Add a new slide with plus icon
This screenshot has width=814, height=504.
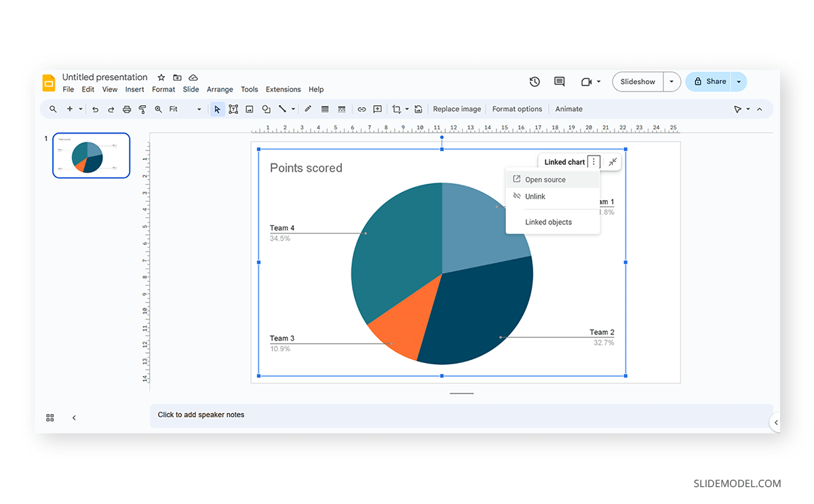click(x=69, y=109)
